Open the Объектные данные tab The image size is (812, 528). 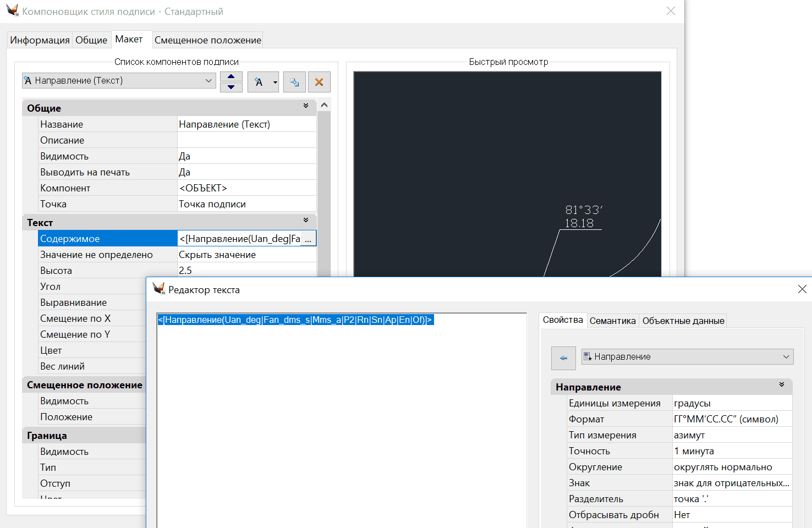click(x=683, y=321)
